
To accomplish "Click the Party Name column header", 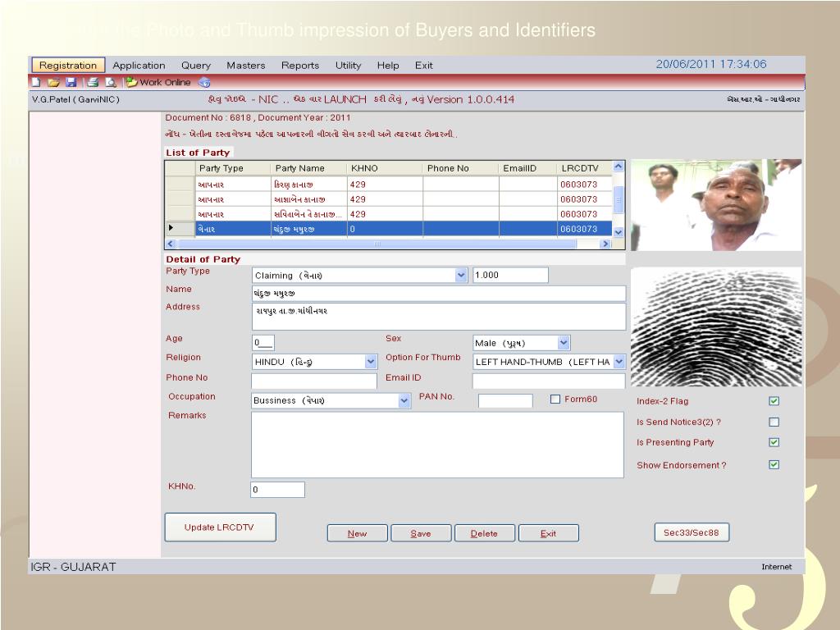I will [309, 168].
